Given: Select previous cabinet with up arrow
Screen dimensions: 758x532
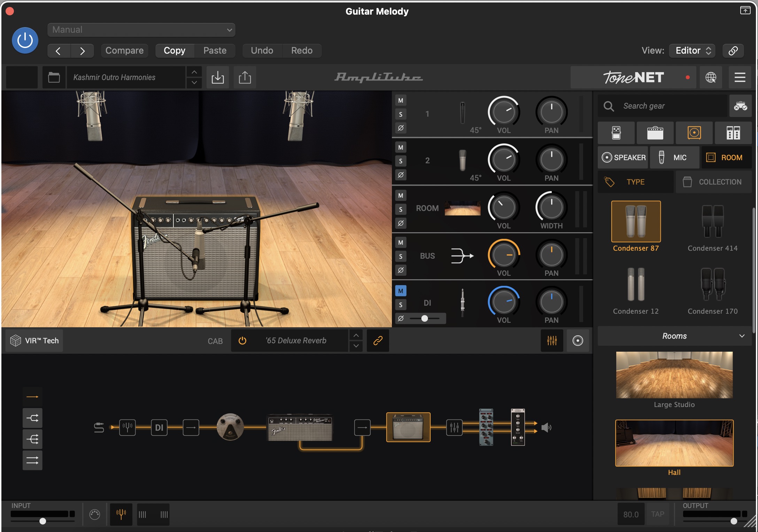Looking at the screenshot, I should coord(356,335).
